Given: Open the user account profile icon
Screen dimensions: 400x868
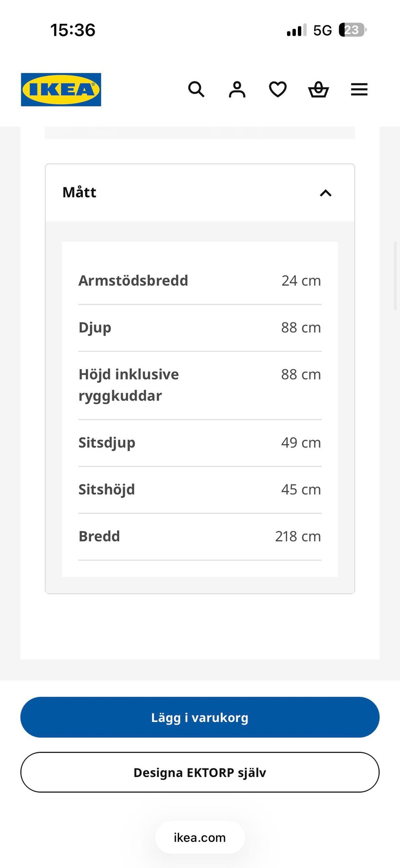Looking at the screenshot, I should pyautogui.click(x=237, y=89).
